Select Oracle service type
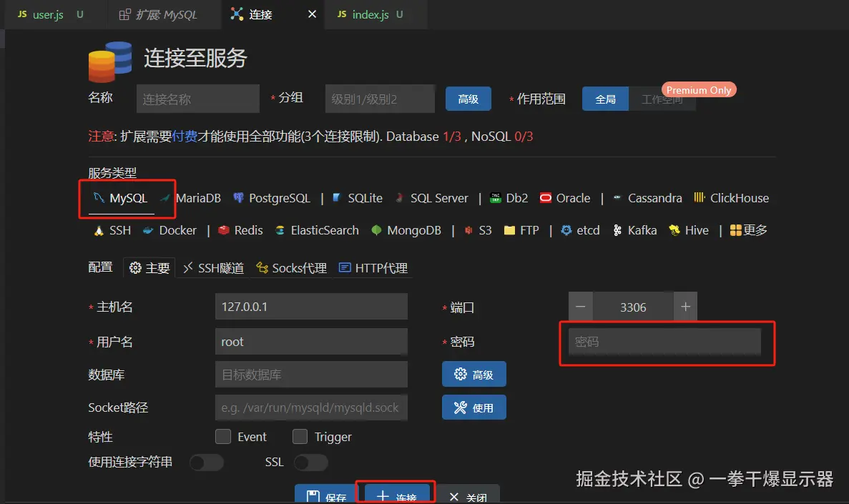This screenshot has width=849, height=504. [x=565, y=198]
